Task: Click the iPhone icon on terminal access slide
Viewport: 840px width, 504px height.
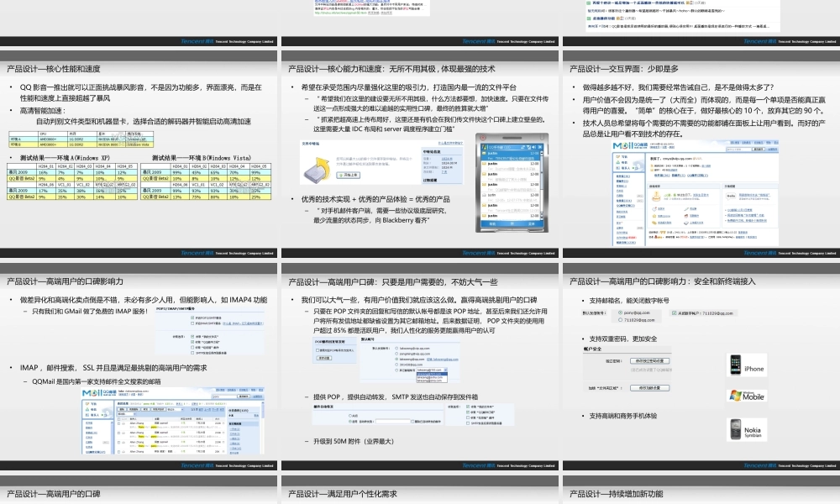Action: coord(737,365)
